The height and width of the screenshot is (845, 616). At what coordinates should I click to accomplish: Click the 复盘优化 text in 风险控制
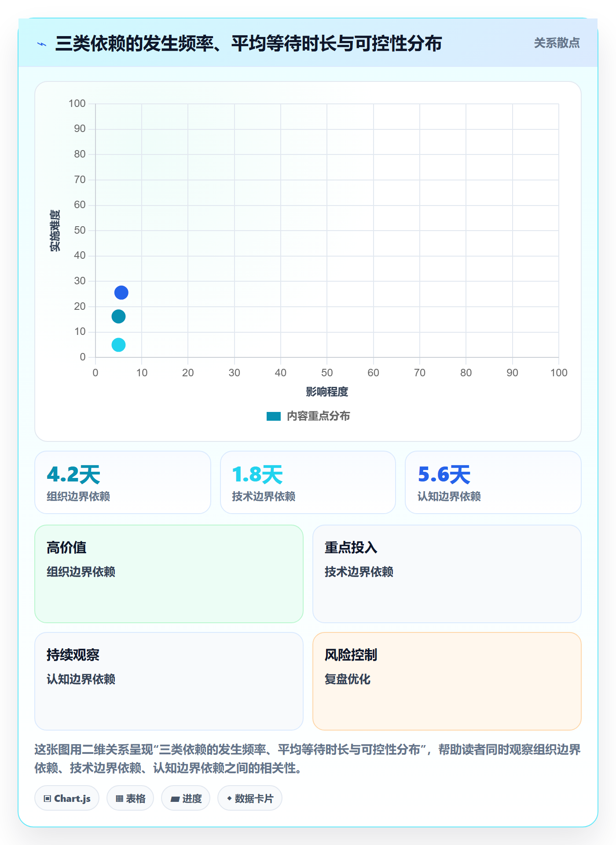pyautogui.click(x=348, y=679)
